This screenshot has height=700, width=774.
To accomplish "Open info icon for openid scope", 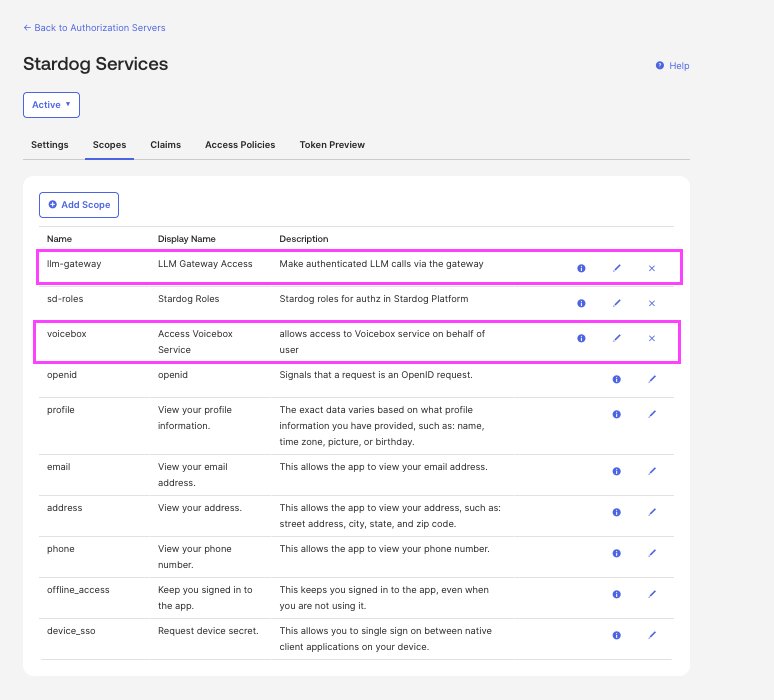I will tap(617, 379).
